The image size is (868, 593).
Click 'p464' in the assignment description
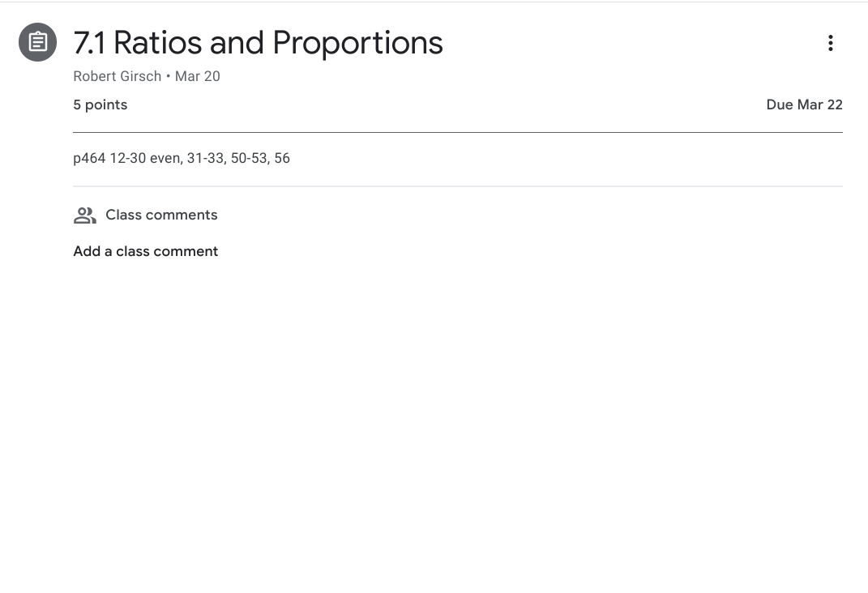[x=89, y=158]
